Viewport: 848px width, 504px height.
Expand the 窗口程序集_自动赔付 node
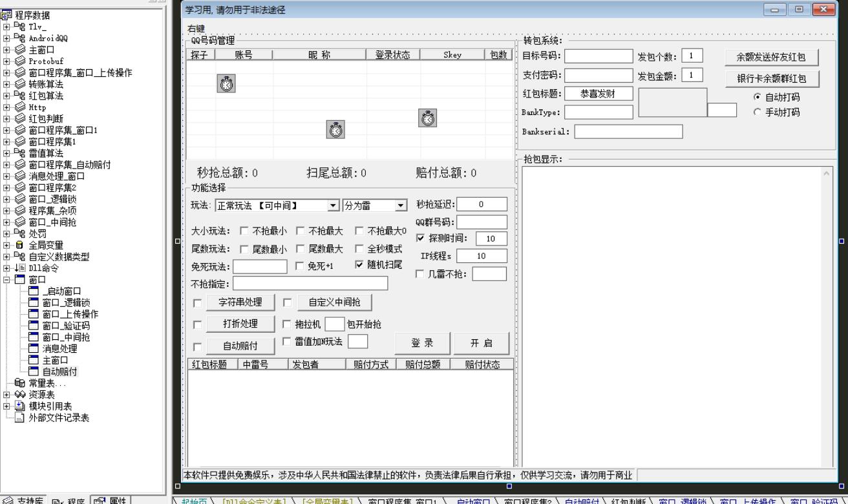(x=7, y=165)
